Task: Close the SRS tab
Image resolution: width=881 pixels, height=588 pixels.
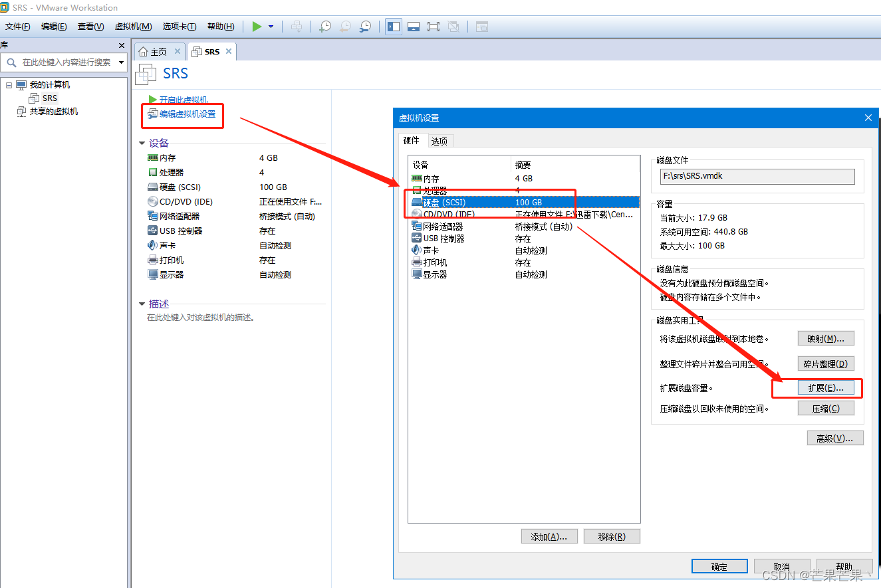Action: [x=229, y=51]
